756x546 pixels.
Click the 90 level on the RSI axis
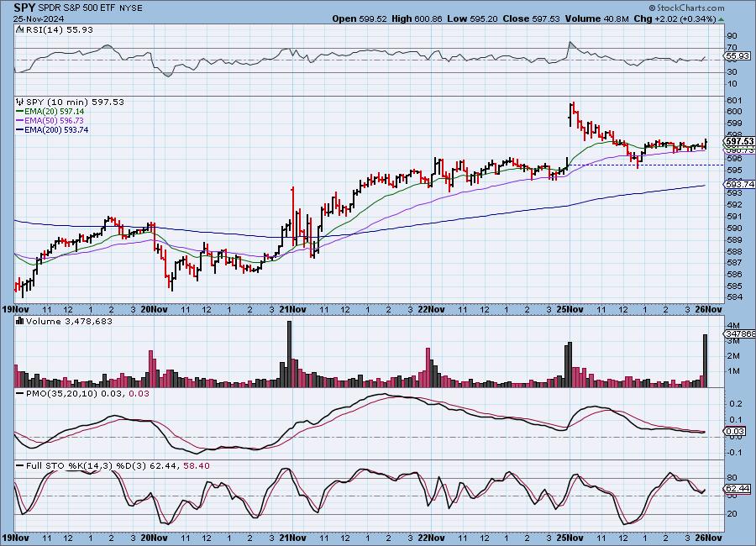coord(732,35)
